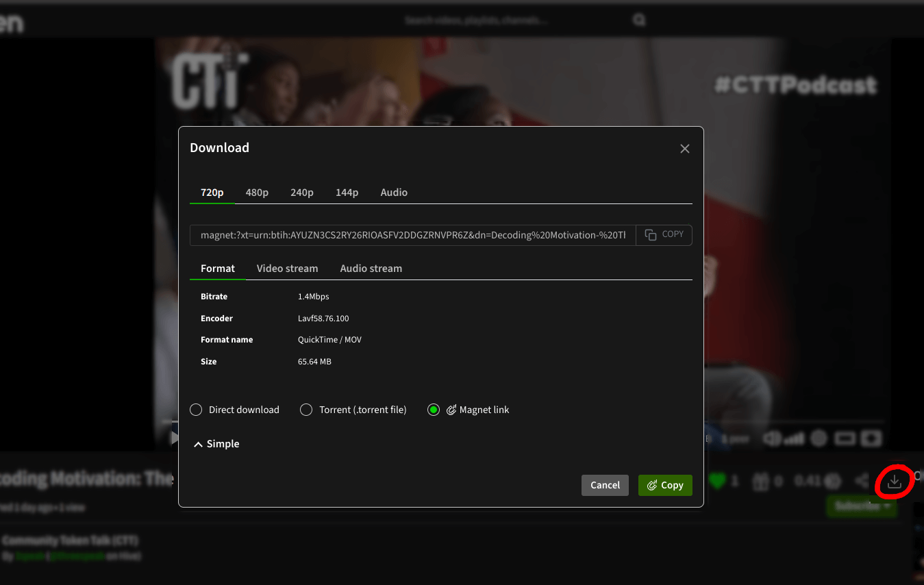Click the gift icon showing 0
The image size is (924, 585).
point(760,482)
